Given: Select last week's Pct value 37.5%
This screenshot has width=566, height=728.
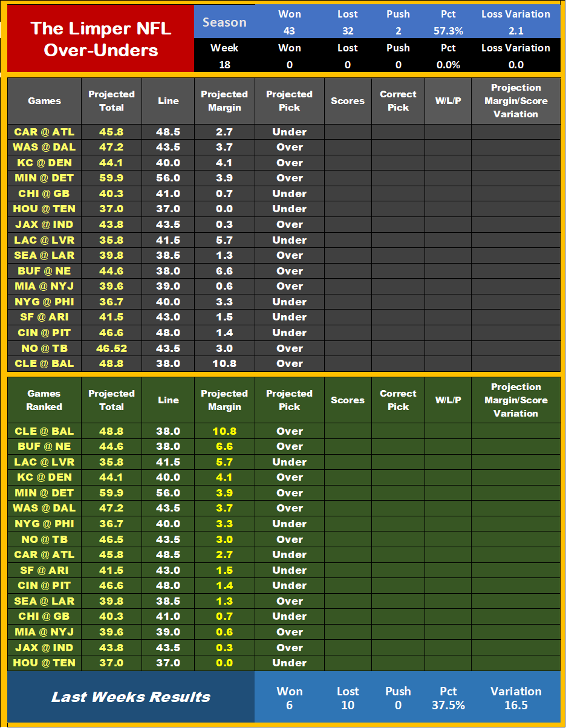Looking at the screenshot, I should pyautogui.click(x=448, y=705).
